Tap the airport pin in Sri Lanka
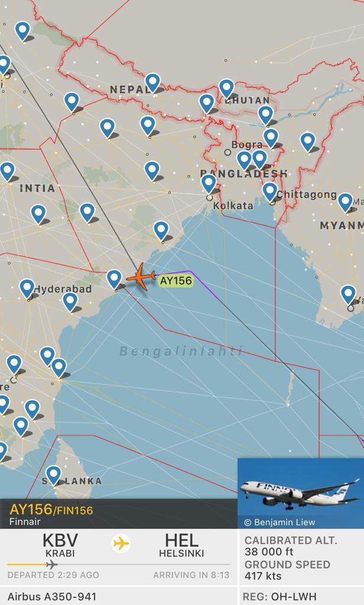The image size is (364, 605). tap(54, 475)
